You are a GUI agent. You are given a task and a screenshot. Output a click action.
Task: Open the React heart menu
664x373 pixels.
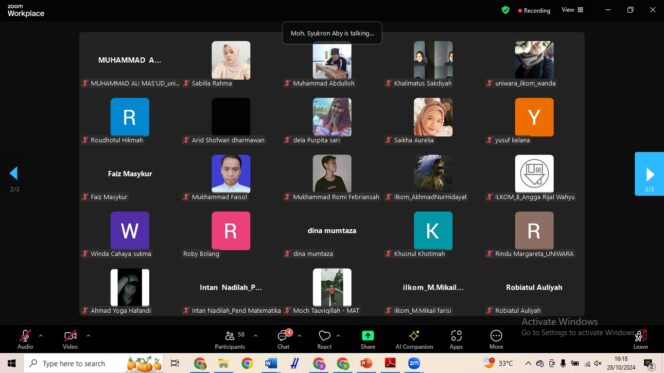point(324,340)
